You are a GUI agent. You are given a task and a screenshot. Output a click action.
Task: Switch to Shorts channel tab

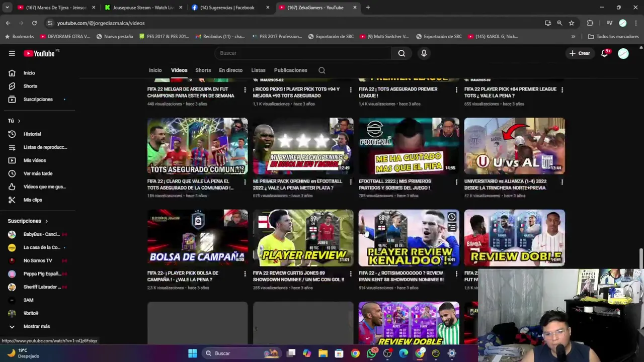coord(203,70)
